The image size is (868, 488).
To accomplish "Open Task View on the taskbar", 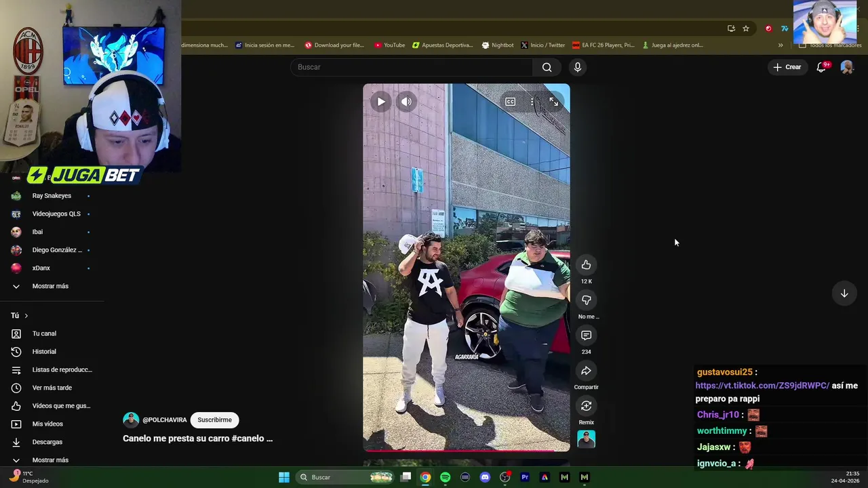I will [x=406, y=477].
